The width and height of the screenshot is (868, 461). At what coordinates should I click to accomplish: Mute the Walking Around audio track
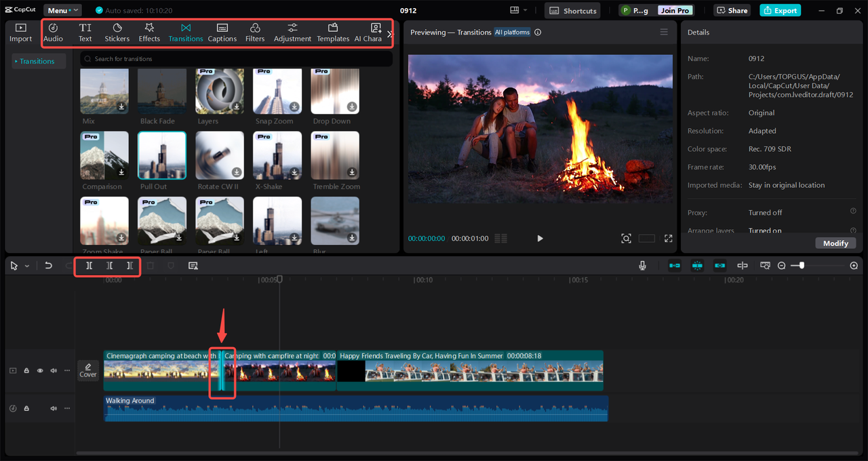click(54, 408)
